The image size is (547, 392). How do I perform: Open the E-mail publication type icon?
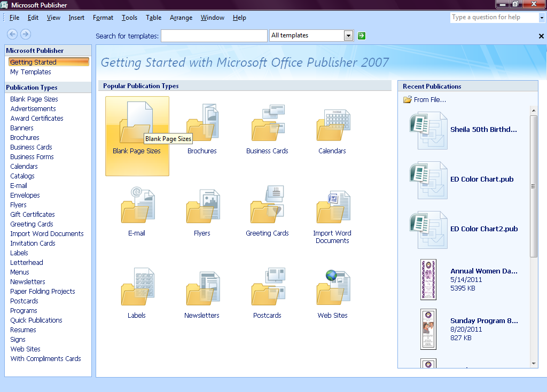tap(138, 205)
